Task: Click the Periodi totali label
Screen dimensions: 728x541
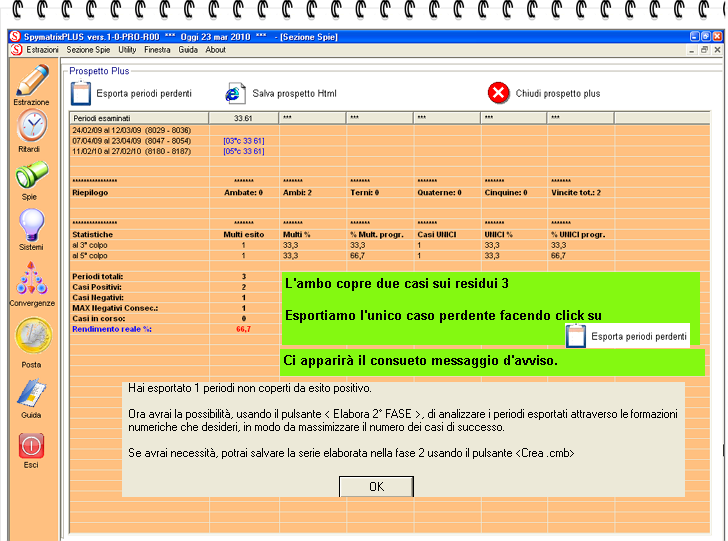Action: click(98, 276)
